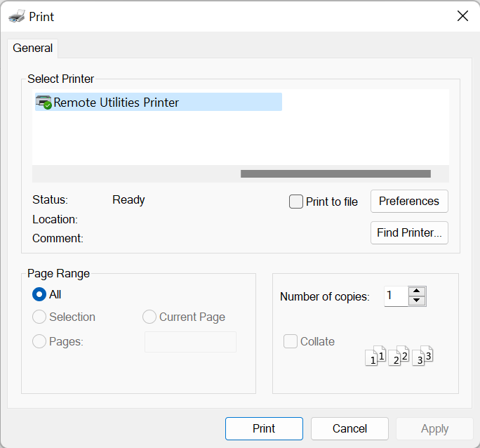The image size is (480, 448).
Task: Switch to the General tab
Action: pyautogui.click(x=33, y=48)
